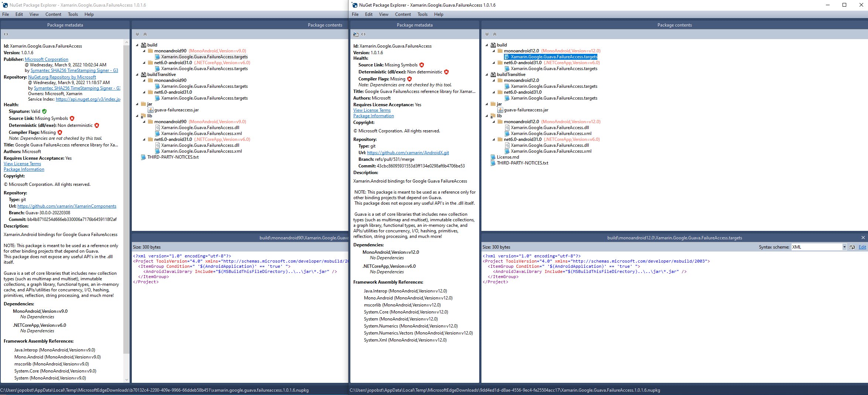Click red Compiler Flags shield in left window

[60, 132]
